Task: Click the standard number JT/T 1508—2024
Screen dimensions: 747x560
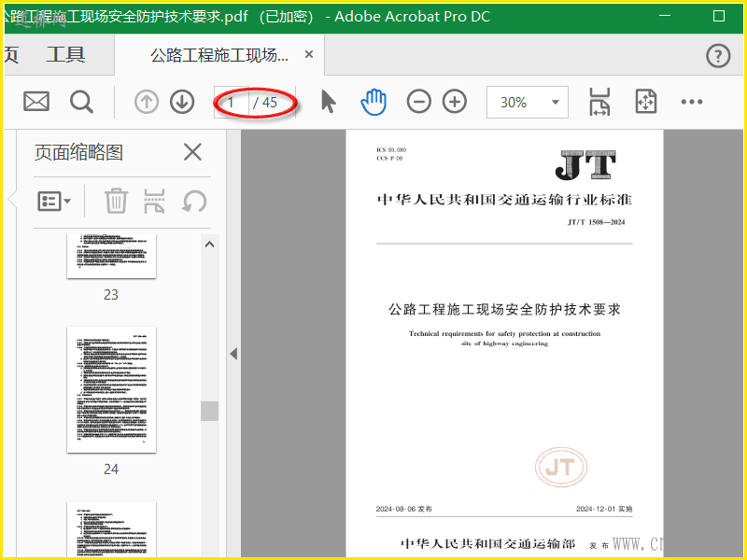Action: click(x=596, y=222)
